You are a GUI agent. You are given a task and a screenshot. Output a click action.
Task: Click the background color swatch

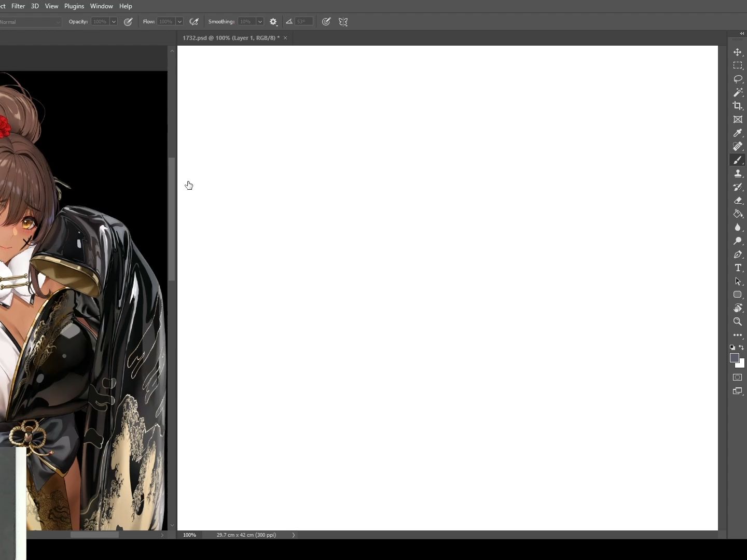(741, 365)
